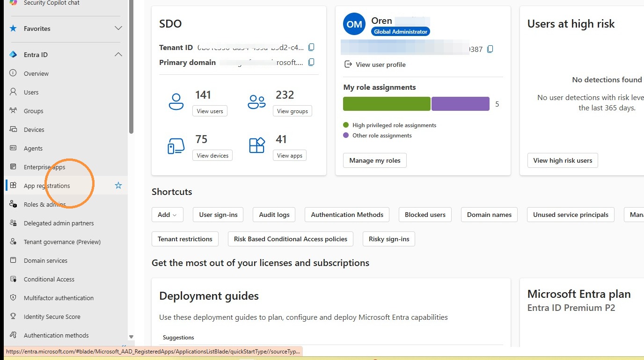Open the Audit logs shortcut

pos(274,215)
